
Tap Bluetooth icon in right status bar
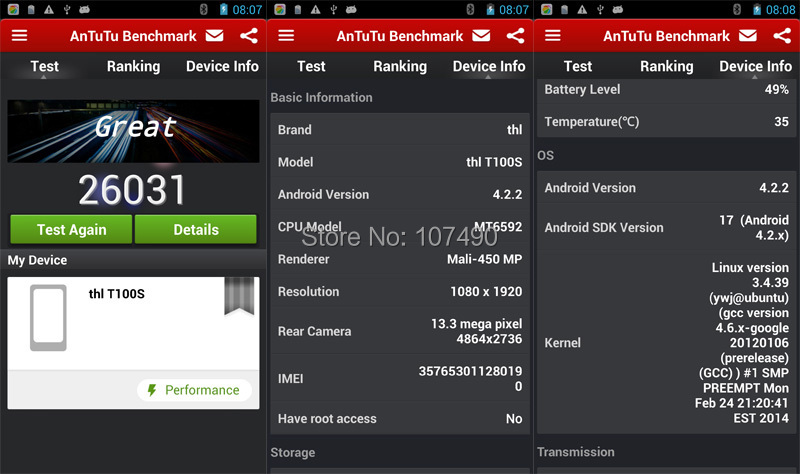coord(737,9)
